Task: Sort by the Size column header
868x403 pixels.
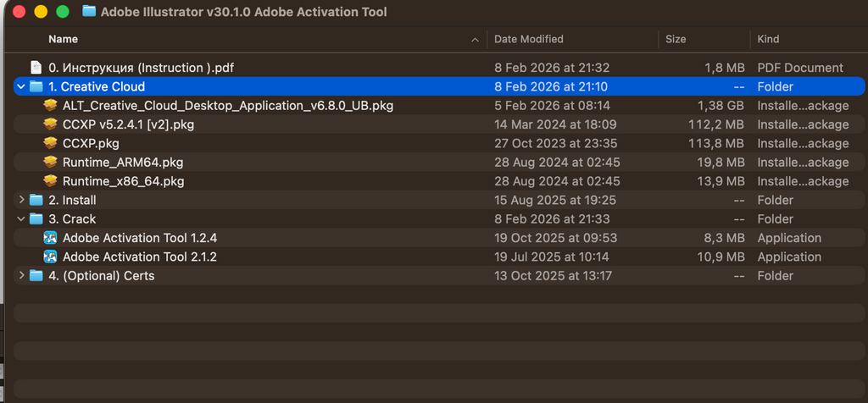Action: point(676,39)
